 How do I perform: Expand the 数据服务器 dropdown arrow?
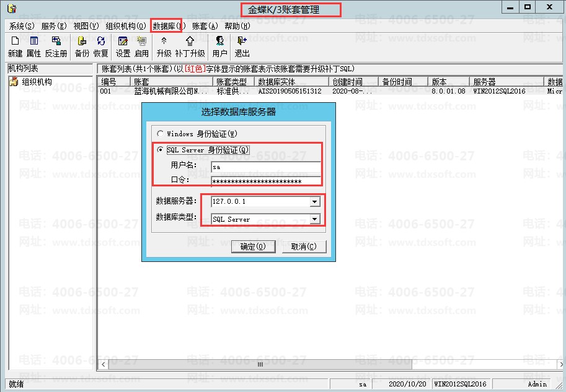[315, 202]
